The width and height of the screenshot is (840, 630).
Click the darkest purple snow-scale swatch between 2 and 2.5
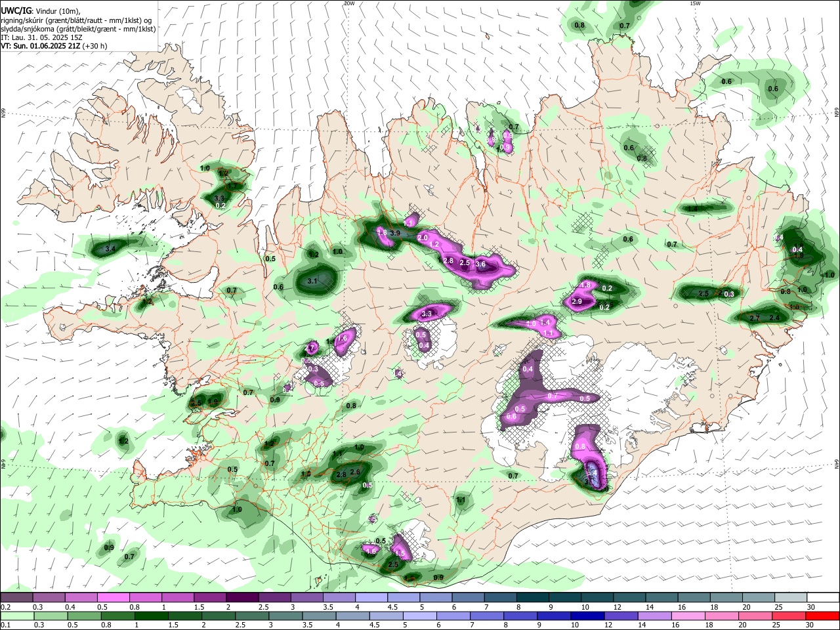[x=242, y=597]
